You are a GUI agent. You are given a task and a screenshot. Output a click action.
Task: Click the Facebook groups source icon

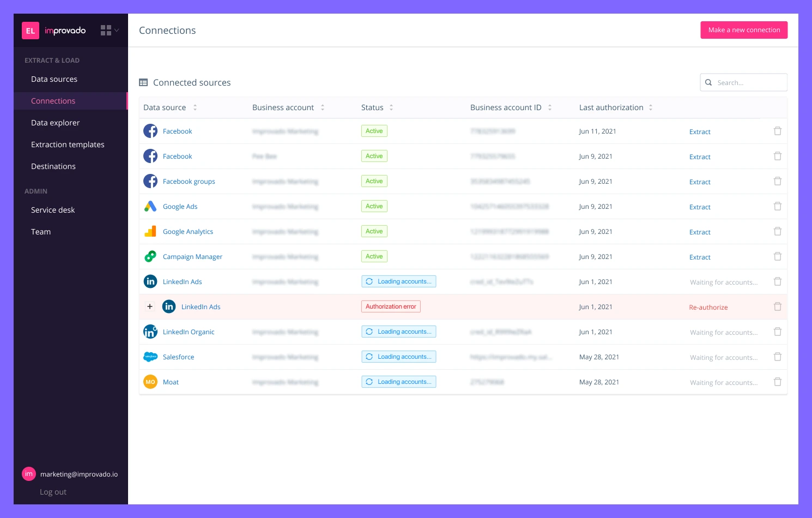pyautogui.click(x=150, y=181)
